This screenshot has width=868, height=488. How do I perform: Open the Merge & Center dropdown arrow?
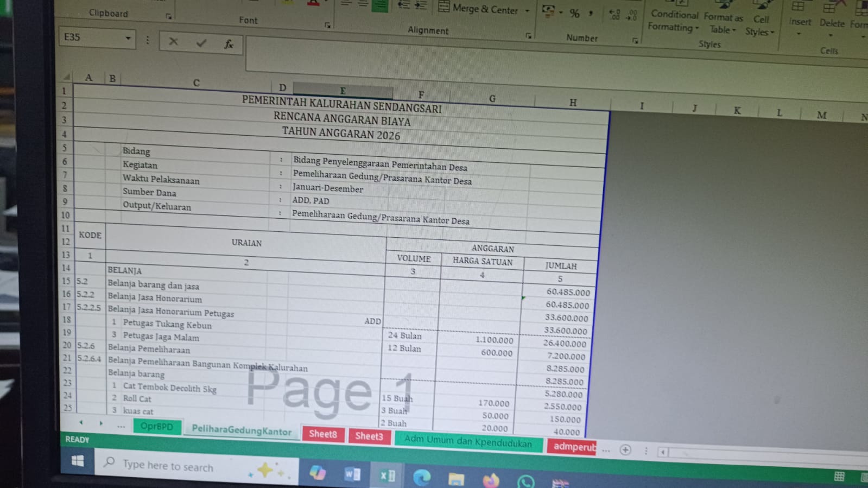(527, 10)
